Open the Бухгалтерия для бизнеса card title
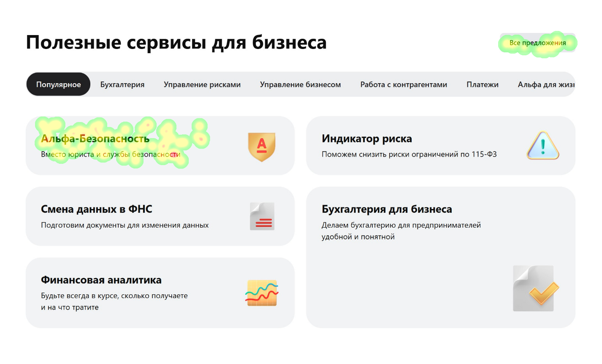The image size is (602, 364). [x=387, y=209]
